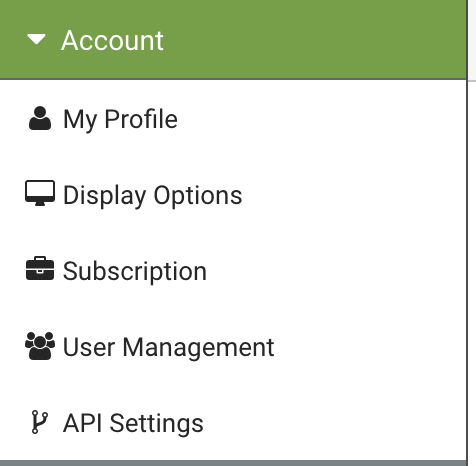Click the vertical divider bordering the Account panel
Screen dimensions: 476x466
(467, 233)
